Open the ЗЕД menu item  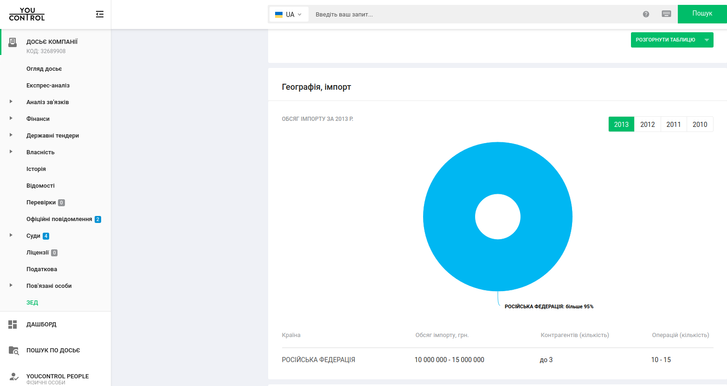(x=32, y=303)
